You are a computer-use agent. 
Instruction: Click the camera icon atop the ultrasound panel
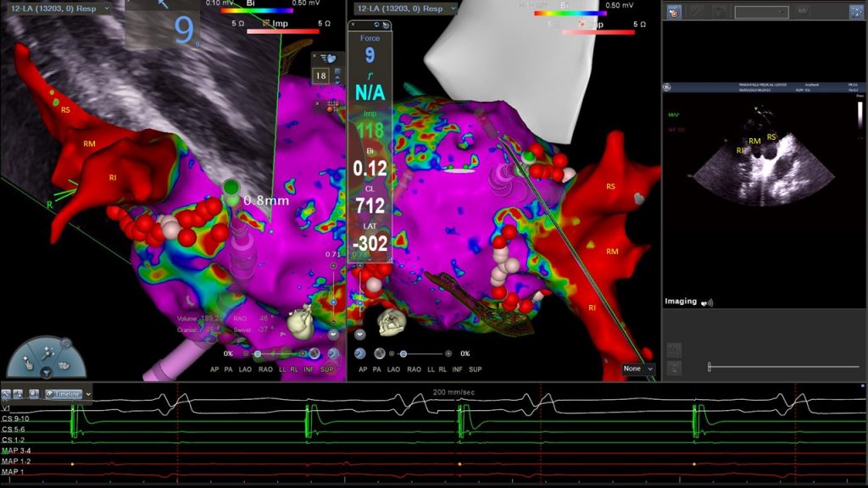pos(674,12)
